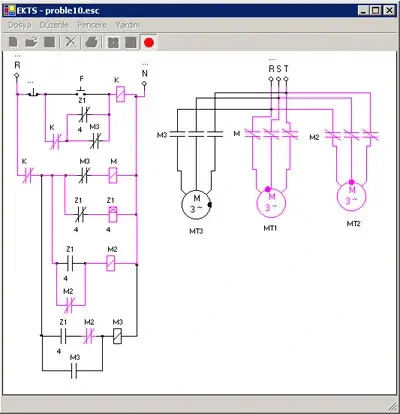Select the MT1 motor symbol
This screenshot has height=414, width=400.
[x=271, y=202]
